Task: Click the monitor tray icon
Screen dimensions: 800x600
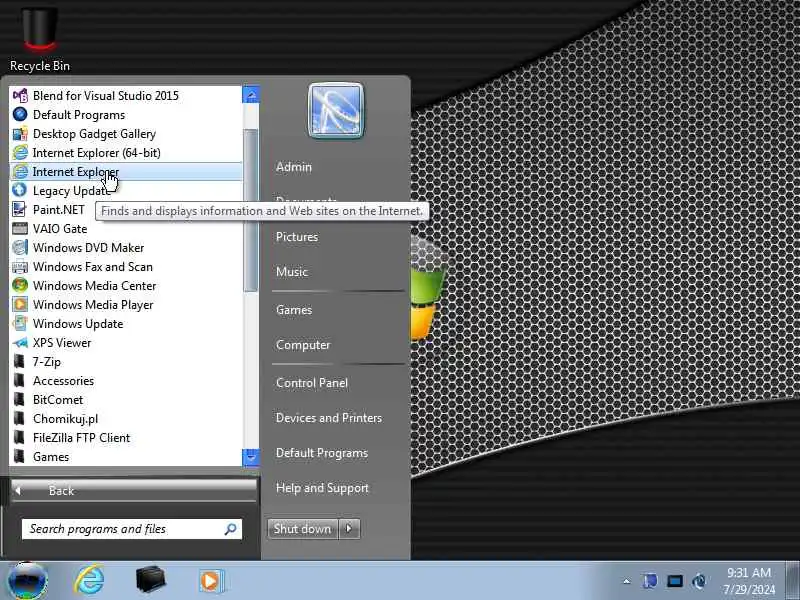Action: [674, 581]
